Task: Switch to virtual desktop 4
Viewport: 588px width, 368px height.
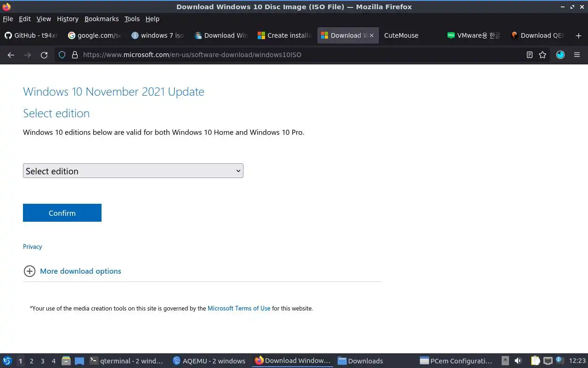Action: point(53,361)
